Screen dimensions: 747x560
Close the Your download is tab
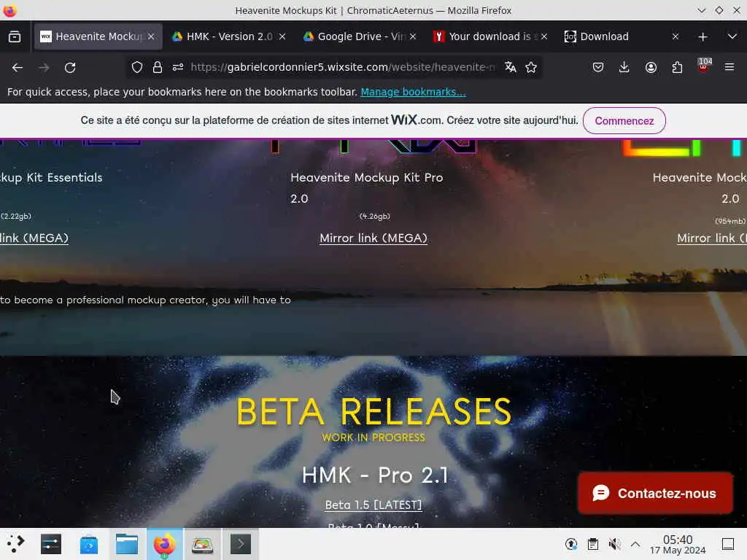(544, 36)
